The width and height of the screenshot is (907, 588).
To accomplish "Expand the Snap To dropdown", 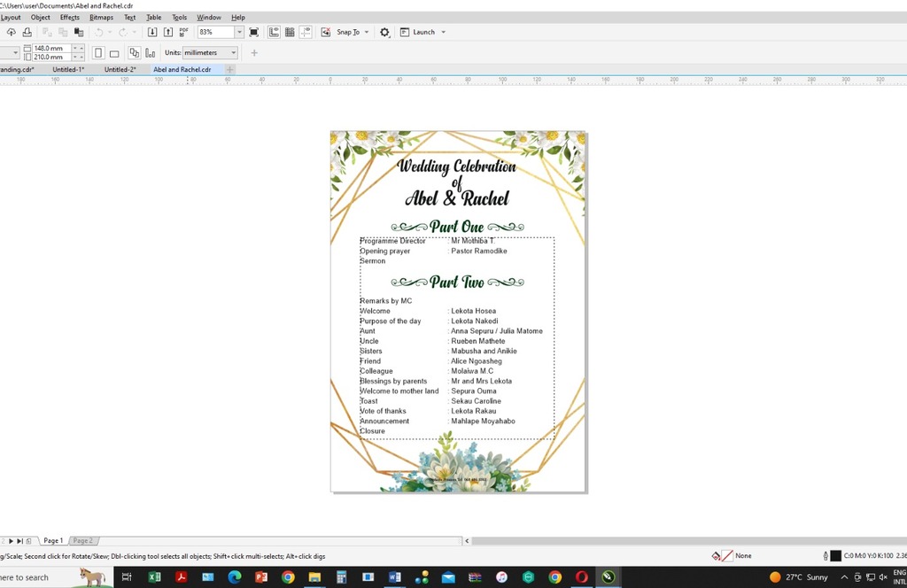I will 366,32.
